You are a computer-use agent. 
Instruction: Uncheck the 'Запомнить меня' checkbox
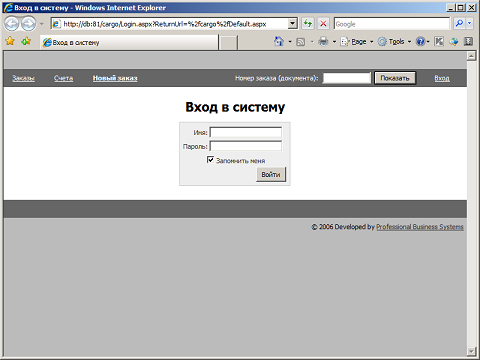point(210,160)
